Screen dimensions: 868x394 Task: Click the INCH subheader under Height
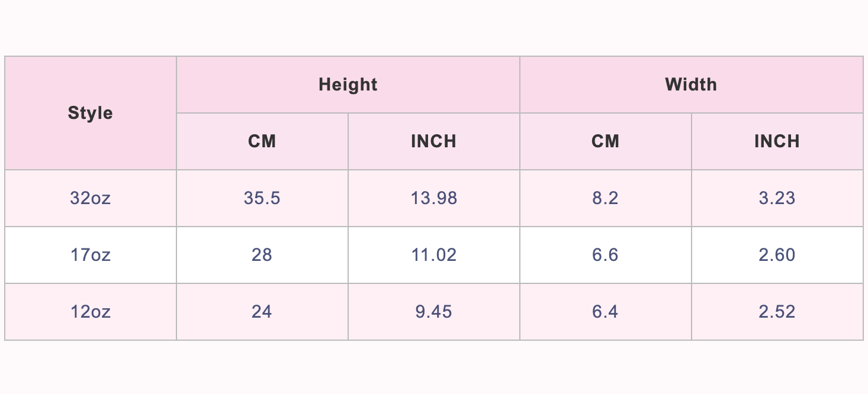[x=433, y=141]
